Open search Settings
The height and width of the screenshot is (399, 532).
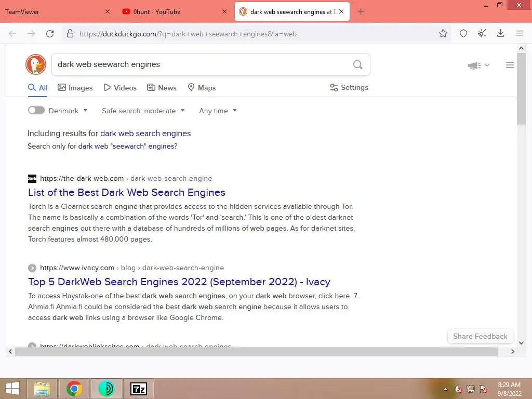(349, 87)
